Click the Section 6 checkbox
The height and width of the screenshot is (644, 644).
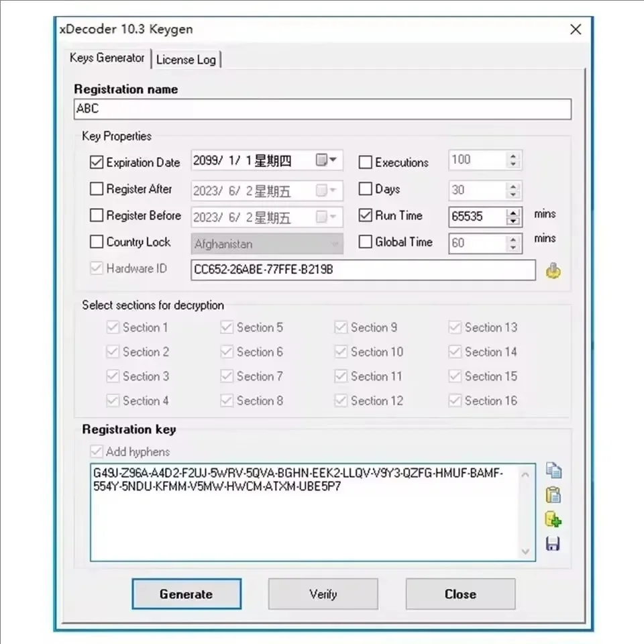point(227,352)
